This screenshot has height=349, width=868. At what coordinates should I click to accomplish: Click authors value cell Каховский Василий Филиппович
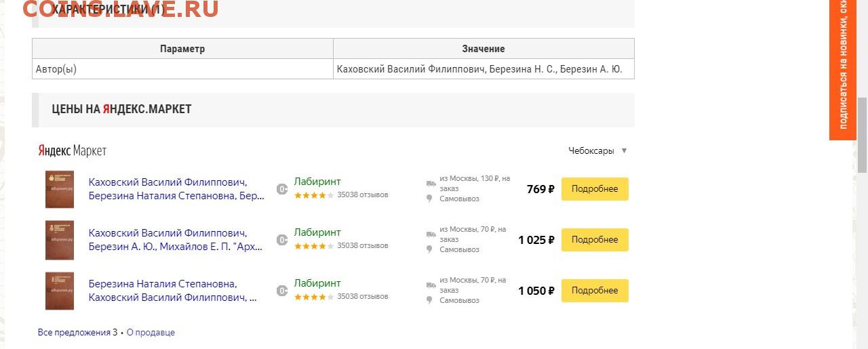(484, 69)
